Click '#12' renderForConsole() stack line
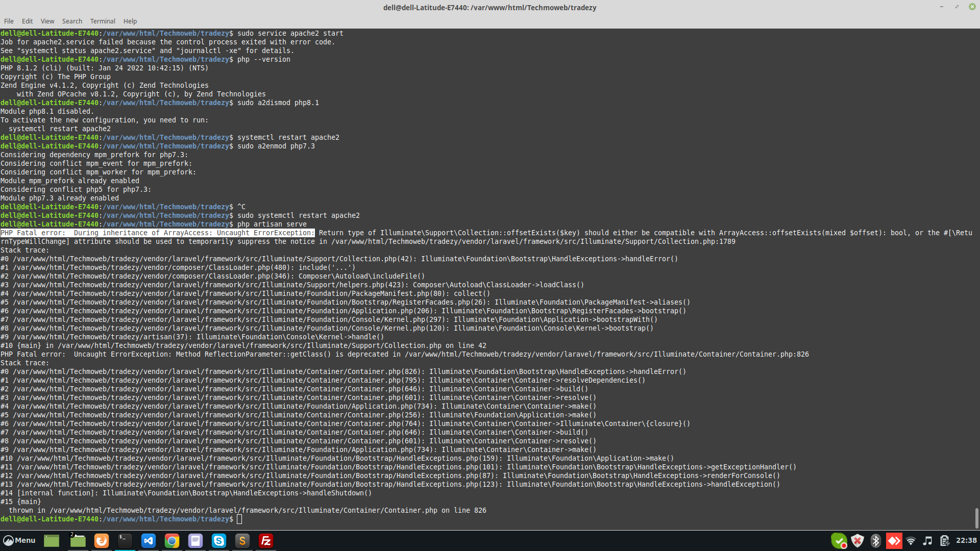980x551 pixels. click(390, 475)
